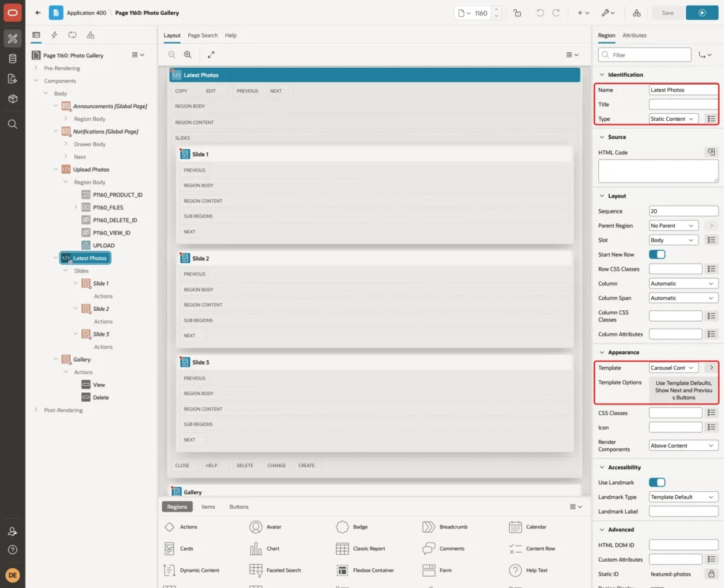Expand the Post-Rendering tree node
724x588 pixels.
(36, 410)
